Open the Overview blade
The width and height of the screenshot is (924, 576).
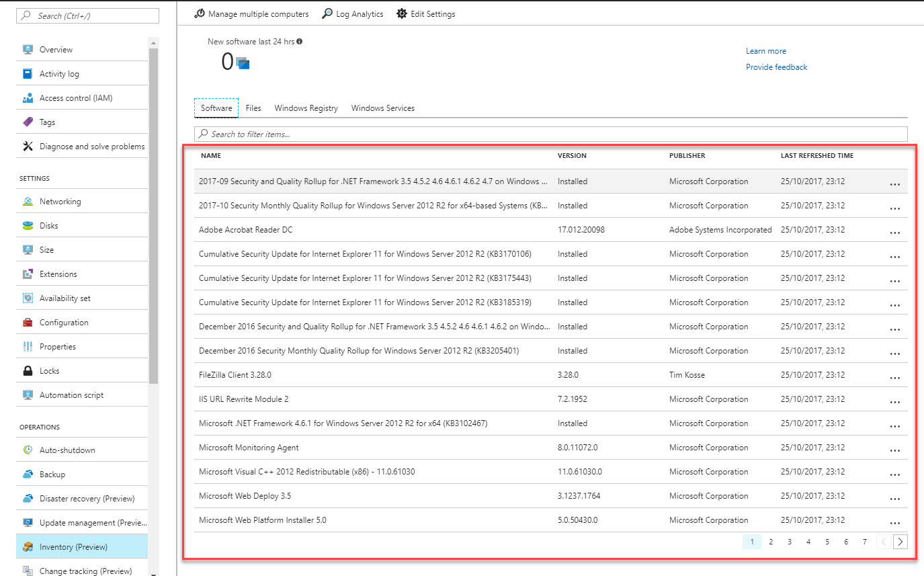[57, 49]
